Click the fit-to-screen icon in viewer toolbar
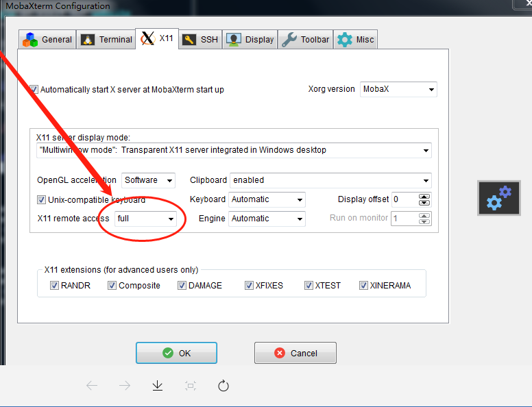Screen dimensions: 532x407 [x=191, y=386]
